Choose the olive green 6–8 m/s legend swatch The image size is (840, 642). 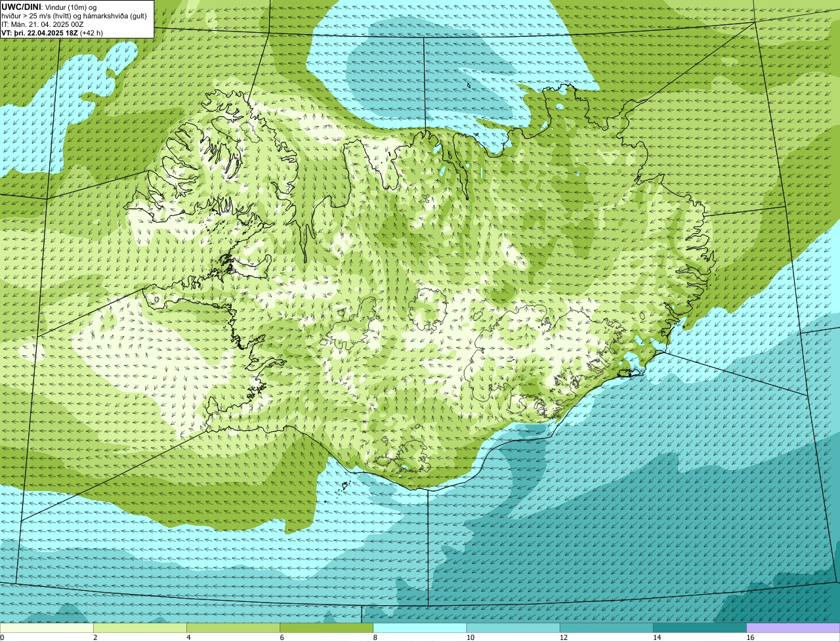coord(327,628)
